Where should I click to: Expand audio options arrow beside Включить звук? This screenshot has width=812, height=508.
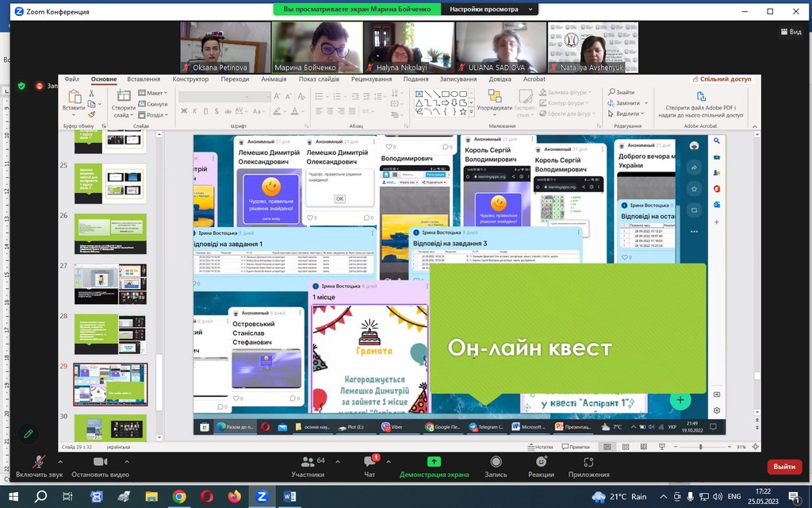(x=60, y=461)
